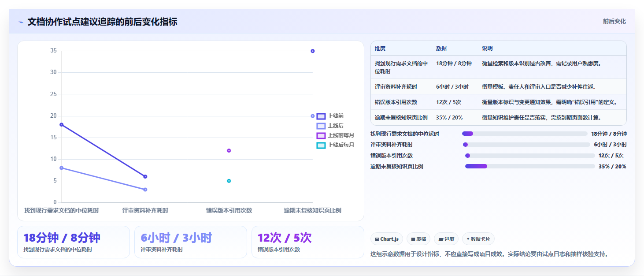Screen dimensions: 644x276
Task: Click progress bar for 评审资料补齐耗时
Action: 526,145
